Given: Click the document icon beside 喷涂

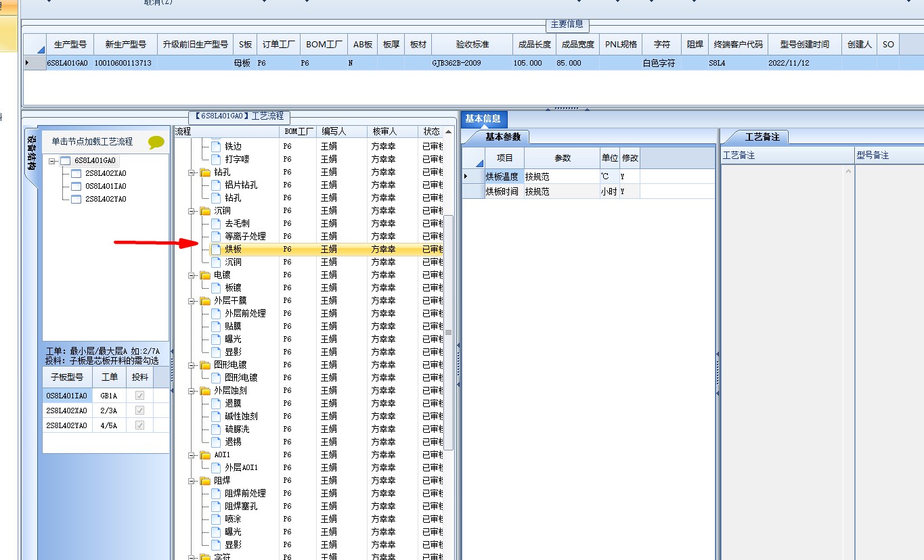Looking at the screenshot, I should [x=216, y=519].
